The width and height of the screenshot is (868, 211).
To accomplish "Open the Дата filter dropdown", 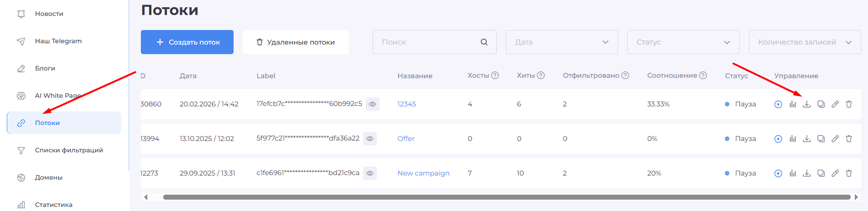I will point(562,42).
